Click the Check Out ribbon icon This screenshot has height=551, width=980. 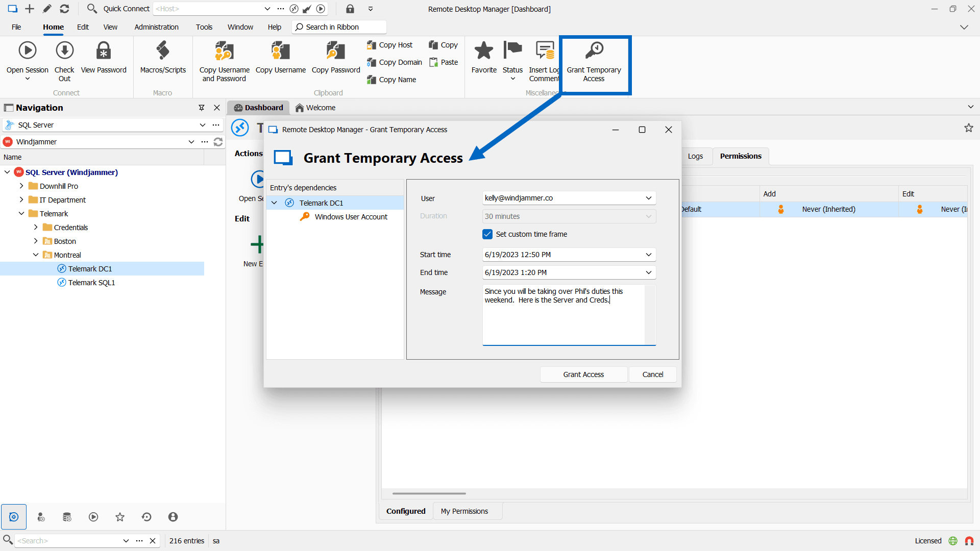64,51
